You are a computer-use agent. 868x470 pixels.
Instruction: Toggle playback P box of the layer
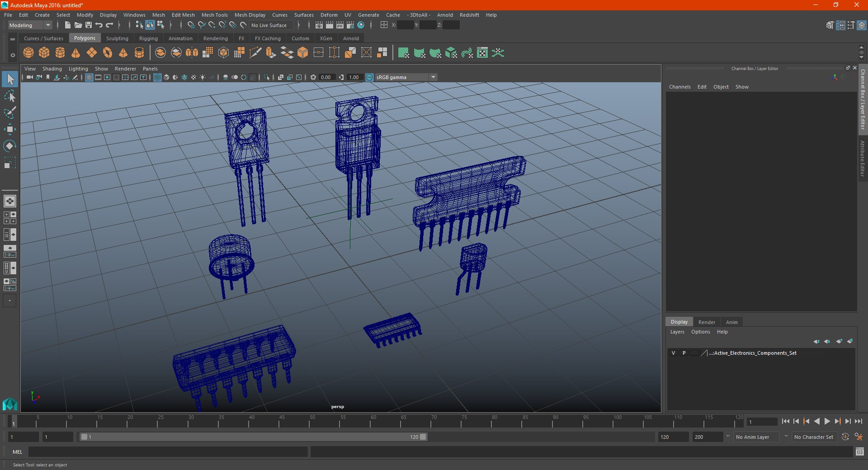tap(684, 353)
